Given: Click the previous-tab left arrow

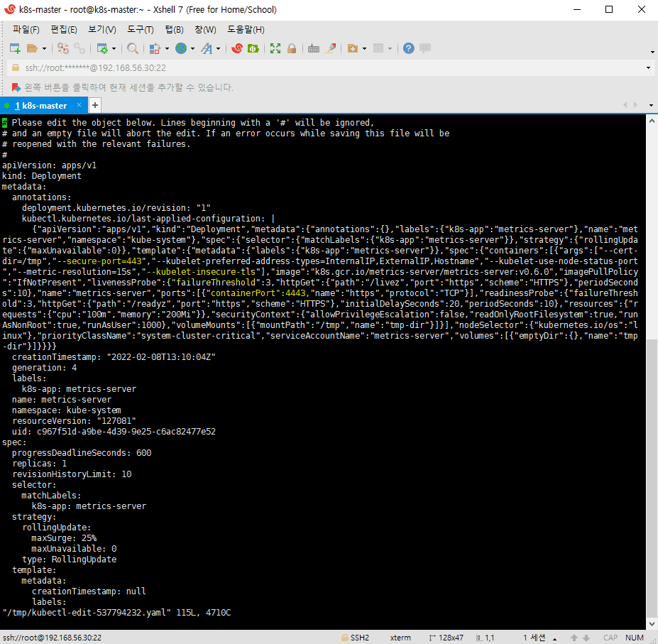Looking at the screenshot, I should click(x=625, y=105).
